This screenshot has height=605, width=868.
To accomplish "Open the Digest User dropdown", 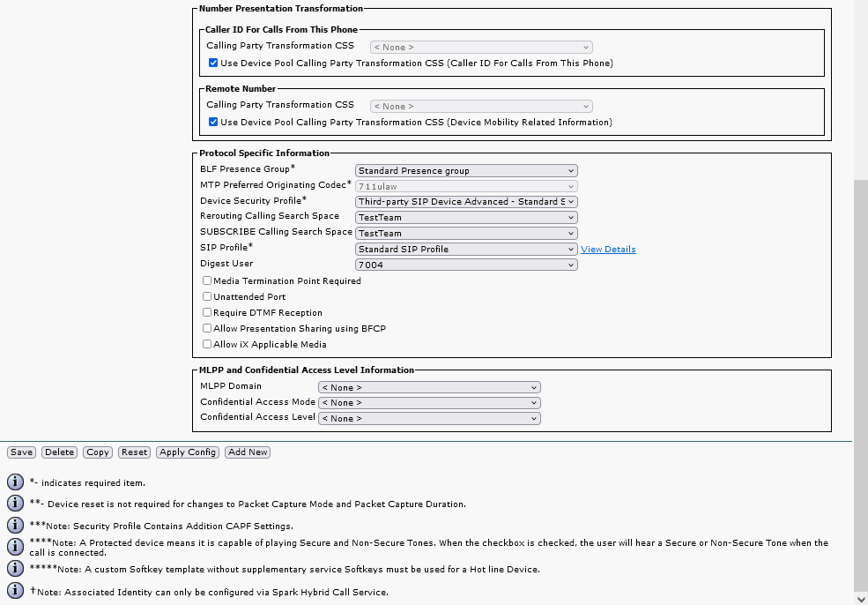I will (466, 265).
